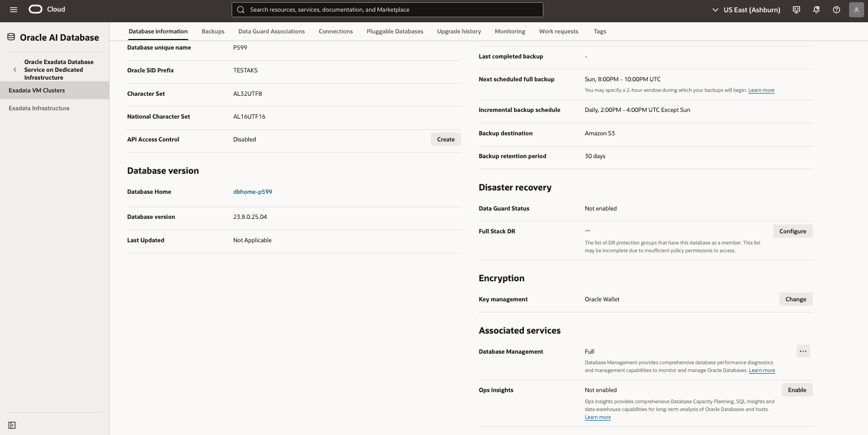
Task: Expand the US East (Ashburn) region selector
Action: click(x=746, y=9)
